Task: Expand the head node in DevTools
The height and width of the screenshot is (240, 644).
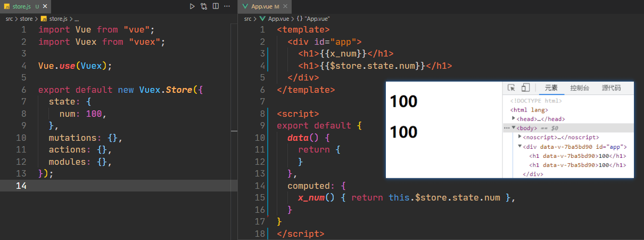Action: coord(514,119)
